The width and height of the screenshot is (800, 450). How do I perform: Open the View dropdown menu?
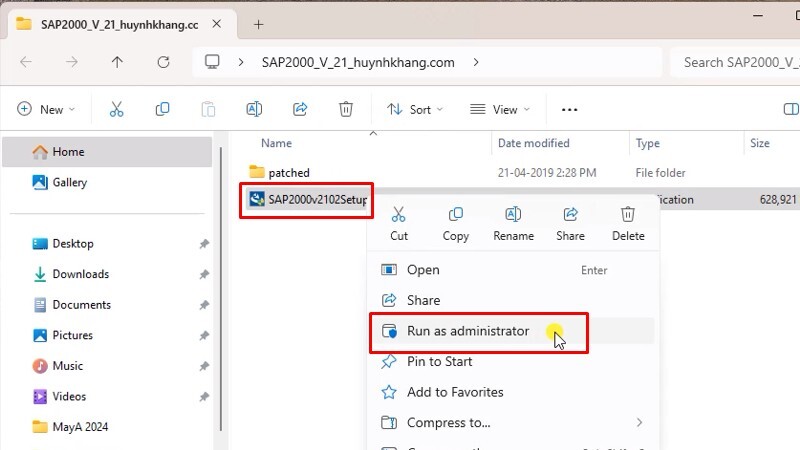(499, 109)
